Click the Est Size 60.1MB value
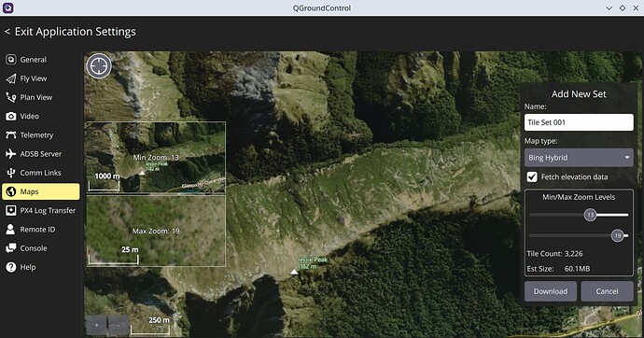 coord(577,269)
